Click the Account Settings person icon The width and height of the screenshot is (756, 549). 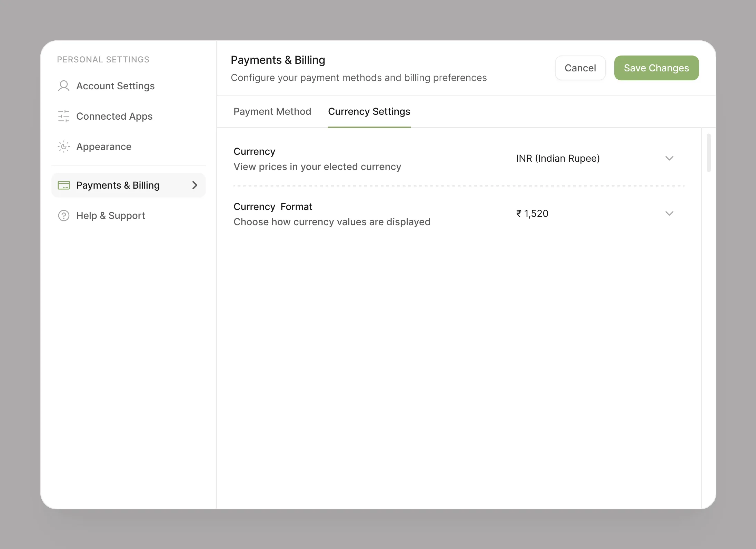coord(64,86)
